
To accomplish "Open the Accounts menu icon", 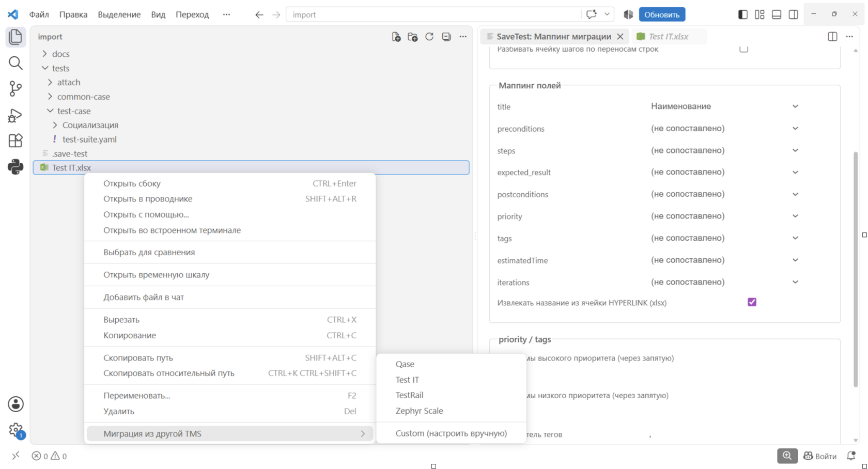I will point(16,404).
